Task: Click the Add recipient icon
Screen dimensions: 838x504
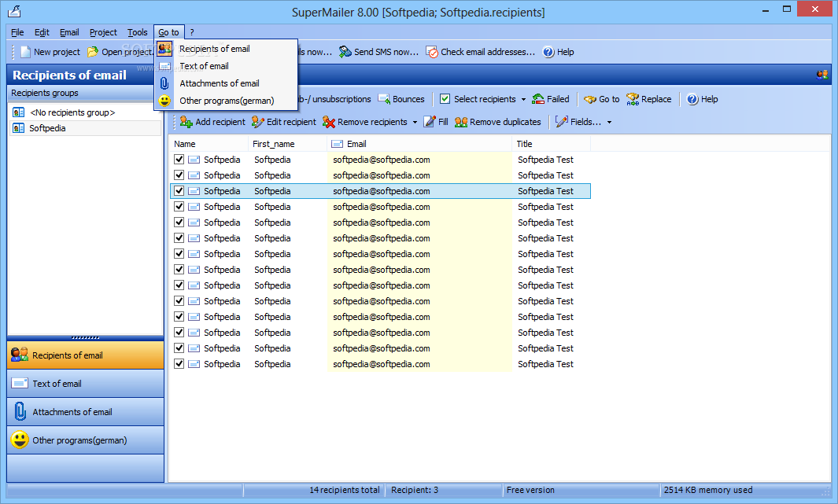Action: coord(186,122)
